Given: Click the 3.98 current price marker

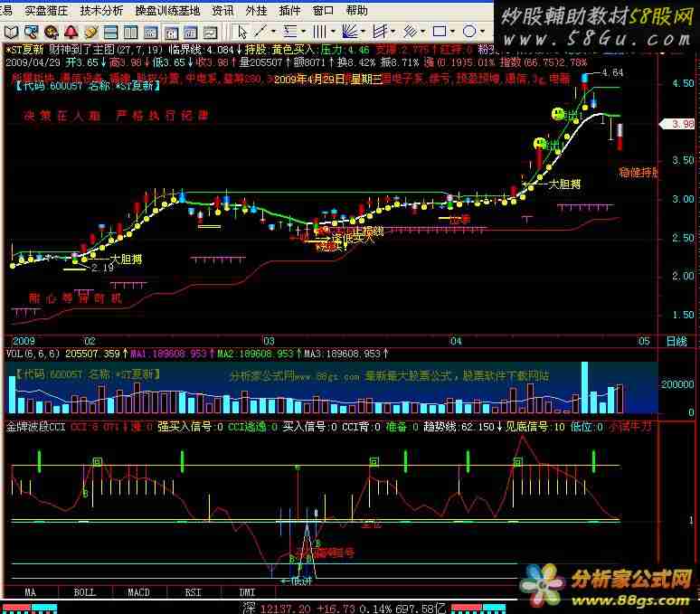Looking at the screenshot, I should (678, 124).
